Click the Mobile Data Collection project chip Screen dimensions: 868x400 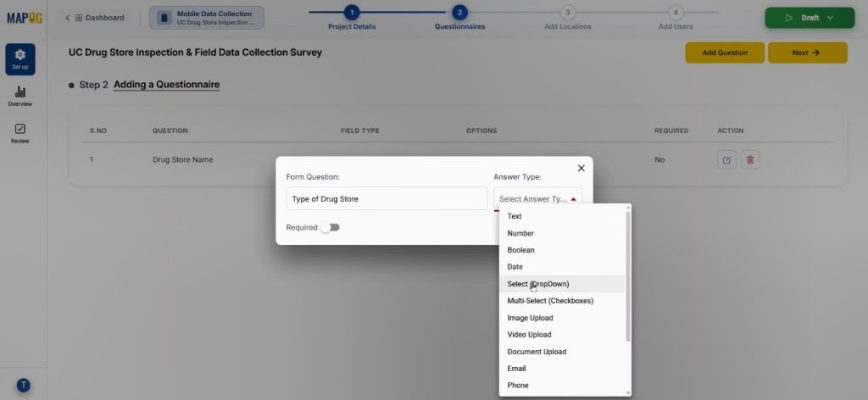pos(207,18)
